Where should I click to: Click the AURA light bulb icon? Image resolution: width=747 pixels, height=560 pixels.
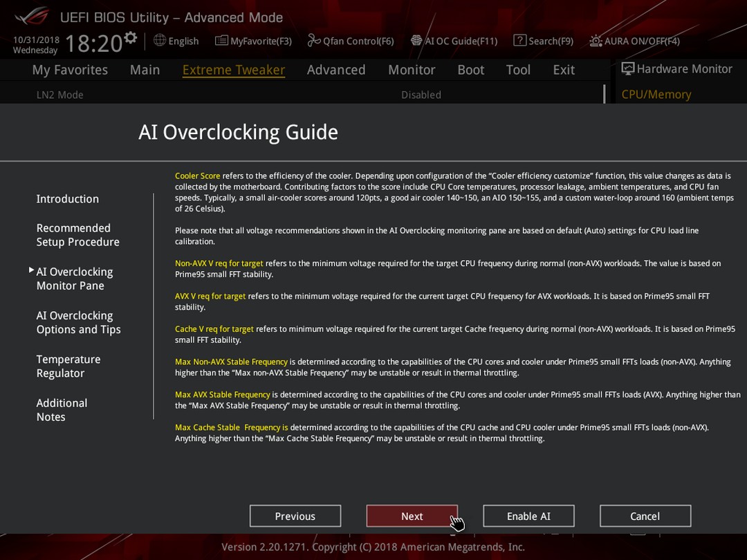coord(596,41)
